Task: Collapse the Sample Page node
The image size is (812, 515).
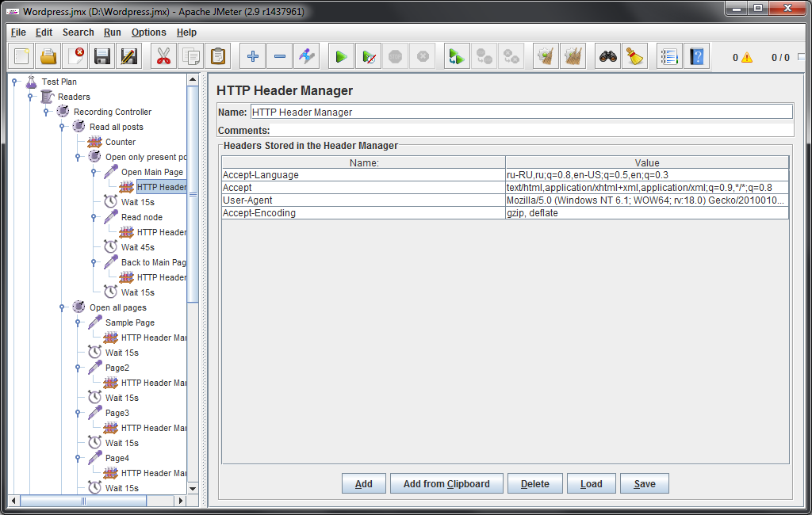Action: click(x=78, y=322)
